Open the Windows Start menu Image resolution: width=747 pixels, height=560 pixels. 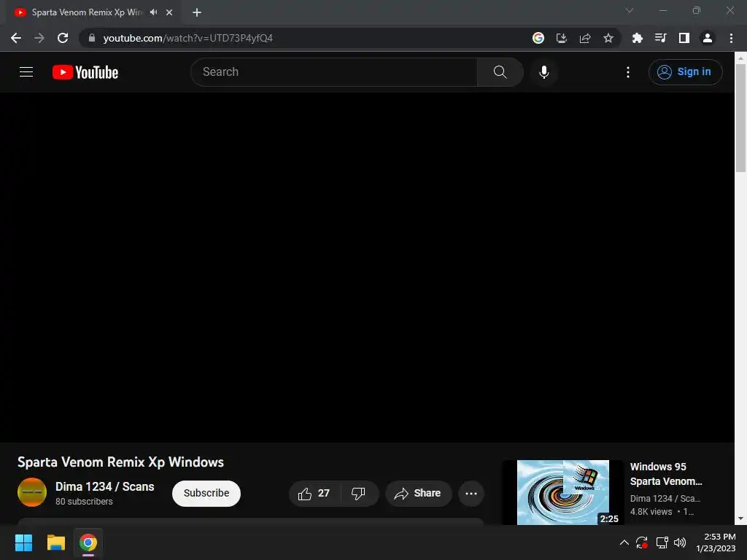tap(23, 542)
